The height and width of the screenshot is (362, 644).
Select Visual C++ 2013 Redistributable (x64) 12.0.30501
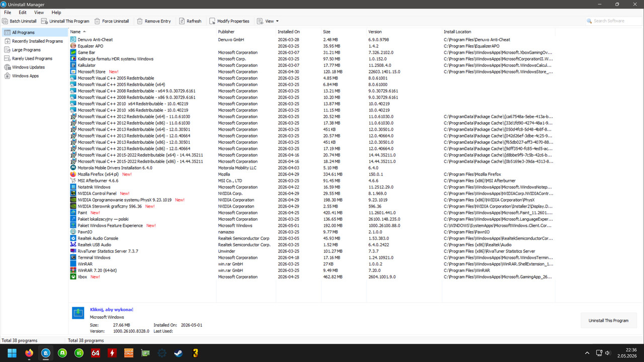pos(312,129)
